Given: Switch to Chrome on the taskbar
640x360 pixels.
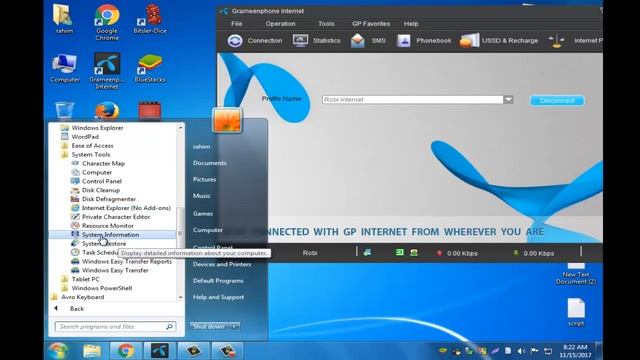Looking at the screenshot, I should pyautogui.click(x=126, y=351).
